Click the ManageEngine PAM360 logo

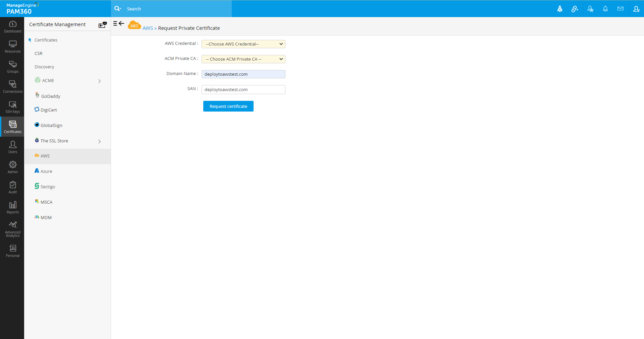pyautogui.click(x=22, y=8)
